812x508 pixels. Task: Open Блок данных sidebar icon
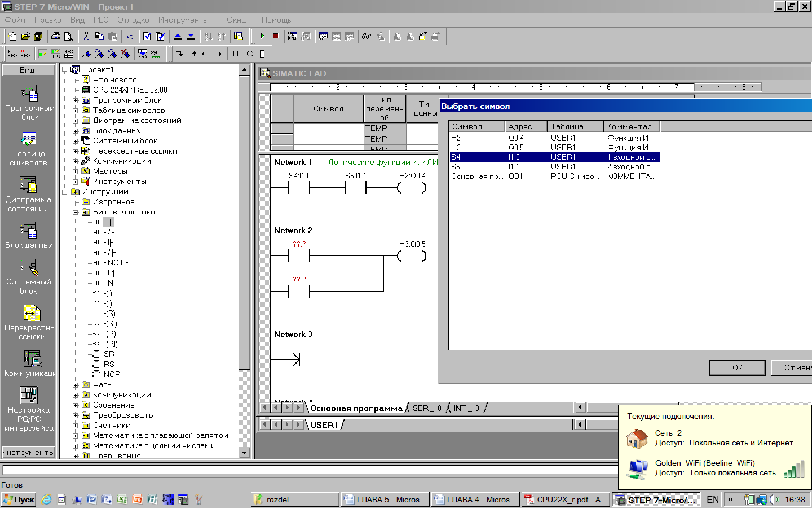click(29, 235)
